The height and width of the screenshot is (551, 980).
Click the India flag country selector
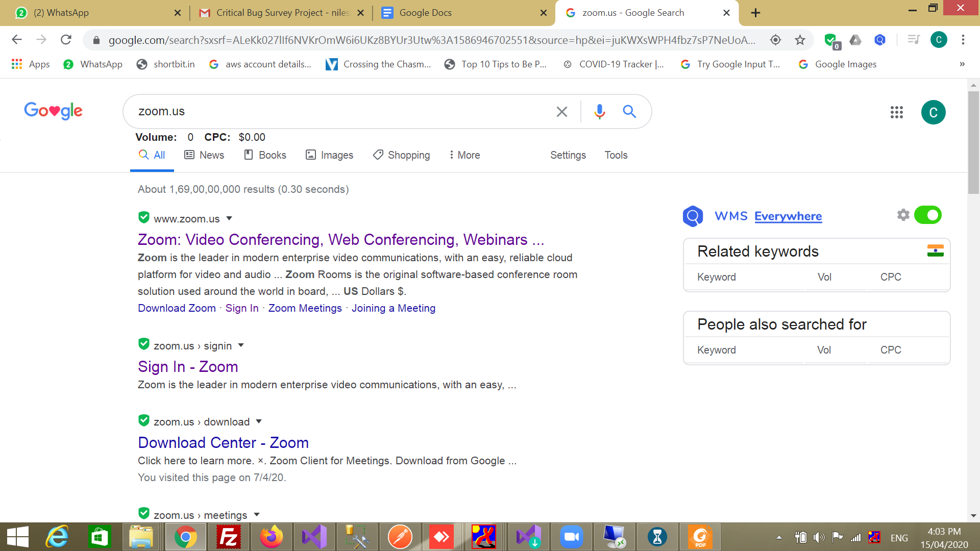[935, 251]
